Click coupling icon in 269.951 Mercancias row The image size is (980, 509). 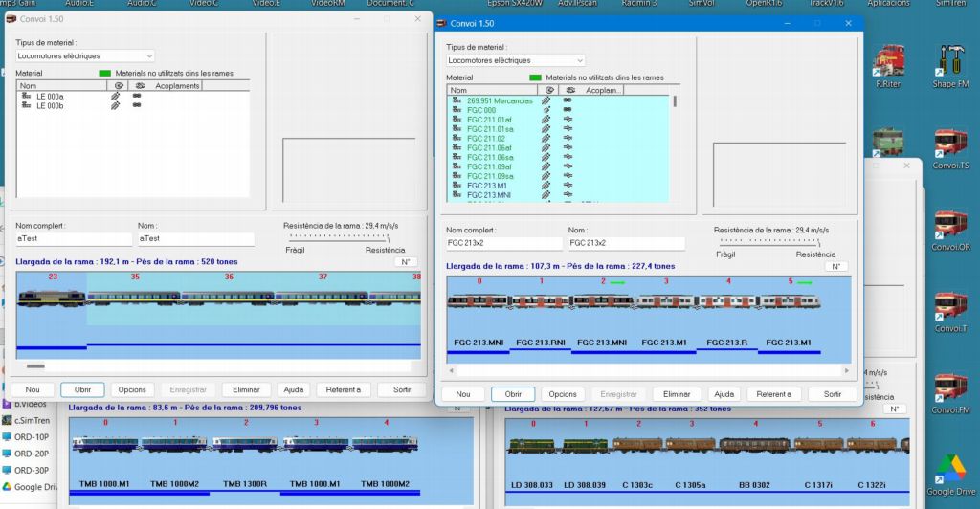[568, 100]
